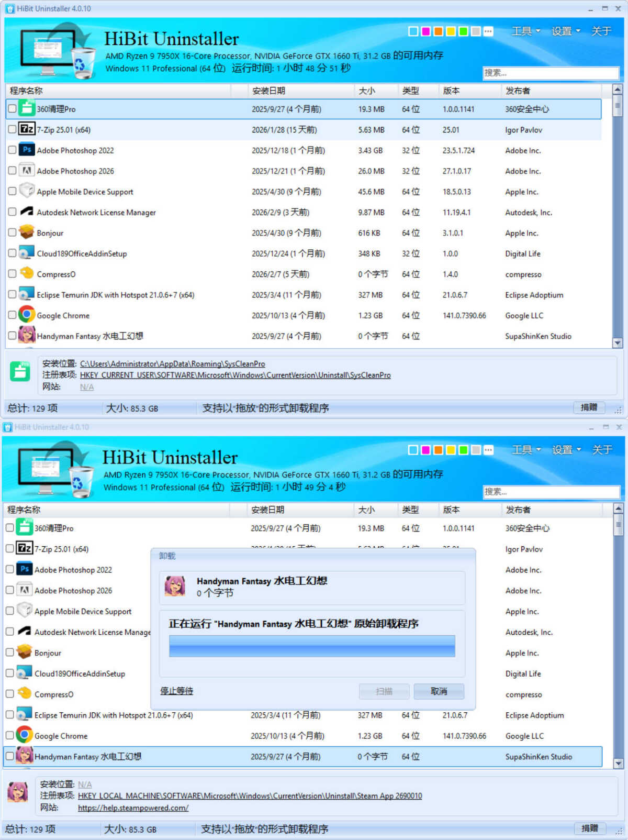The width and height of the screenshot is (628, 840).
Task: Pick the magenta color swatch in the upper window
Action: (425, 31)
